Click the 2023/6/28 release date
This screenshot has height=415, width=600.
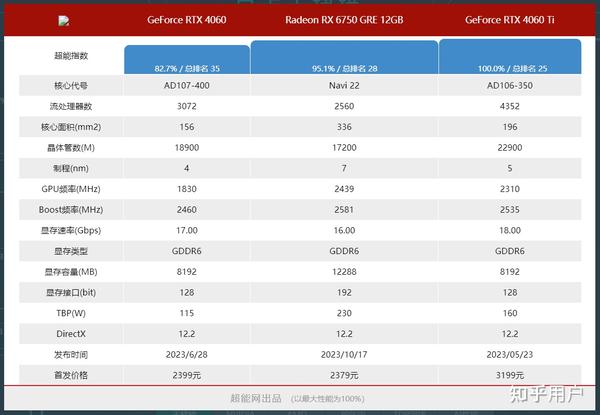[187, 355]
